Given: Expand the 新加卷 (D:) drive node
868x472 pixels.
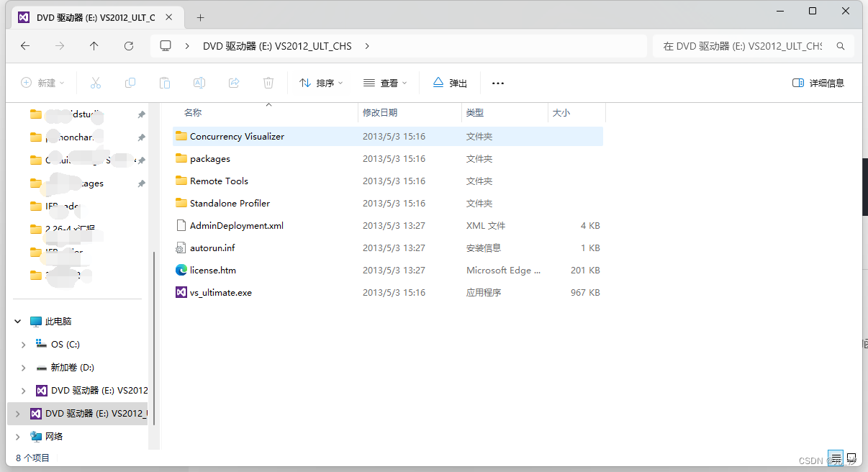Looking at the screenshot, I should pyautogui.click(x=24, y=368).
